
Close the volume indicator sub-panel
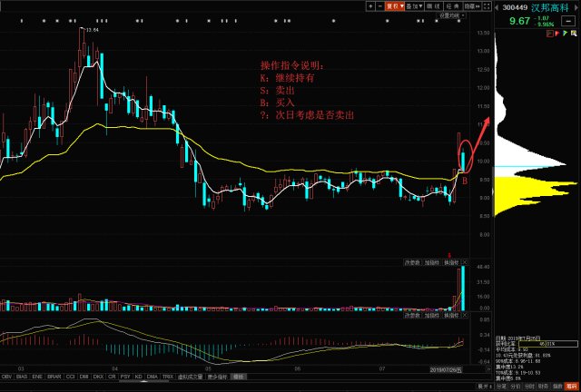(x=465, y=262)
